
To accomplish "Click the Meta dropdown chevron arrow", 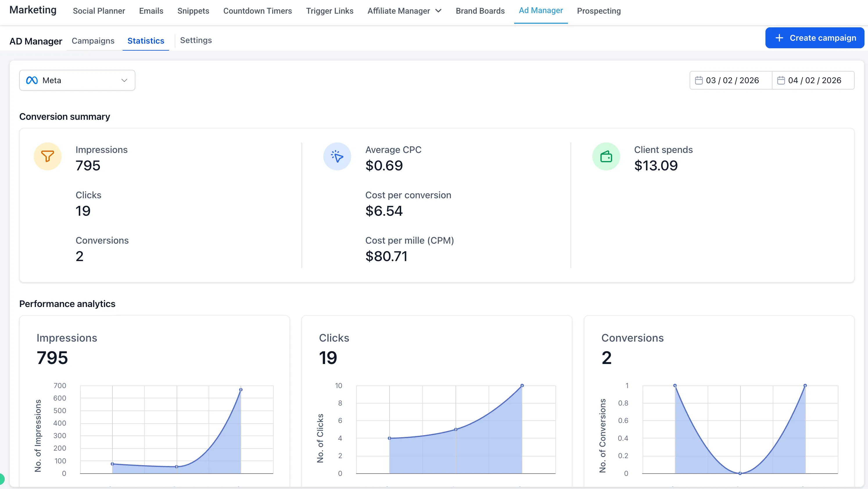I will [x=124, y=80].
